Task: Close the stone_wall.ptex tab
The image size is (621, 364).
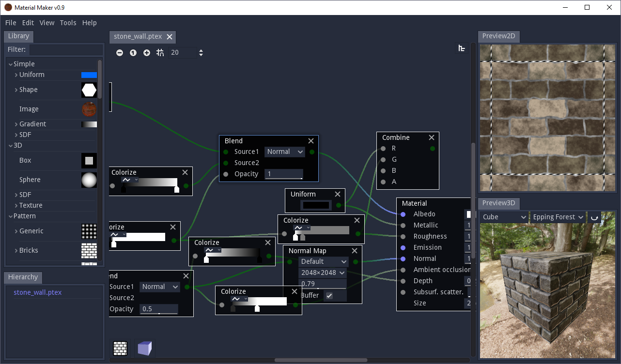Action: pyautogui.click(x=170, y=37)
